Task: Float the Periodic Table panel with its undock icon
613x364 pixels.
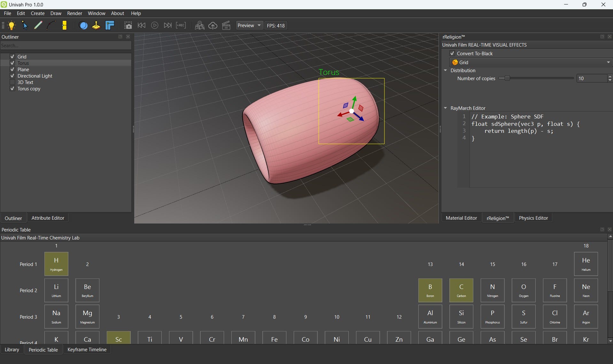Action: click(x=602, y=230)
